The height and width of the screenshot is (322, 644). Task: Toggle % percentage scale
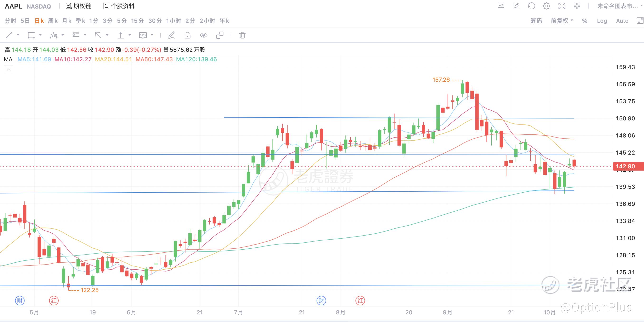[584, 21]
